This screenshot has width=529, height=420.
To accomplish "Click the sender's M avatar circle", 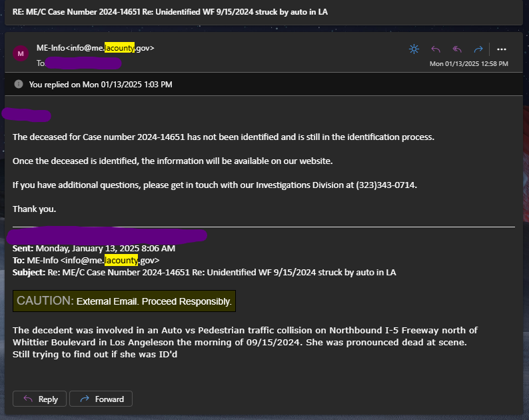I will pyautogui.click(x=20, y=53).
